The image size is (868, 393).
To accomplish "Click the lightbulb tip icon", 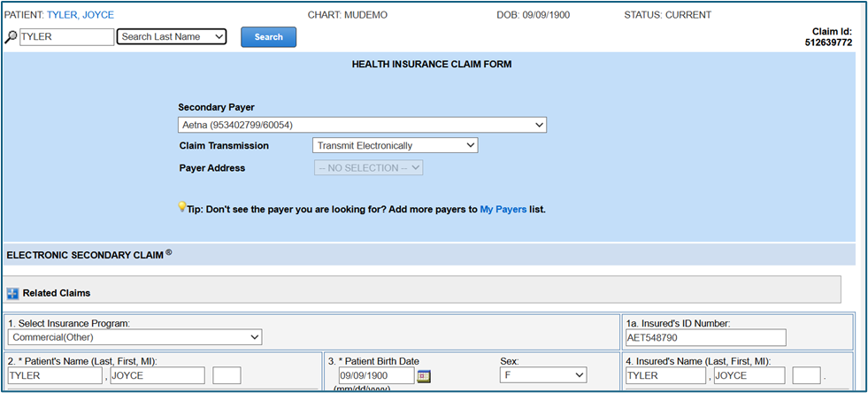I will (182, 207).
